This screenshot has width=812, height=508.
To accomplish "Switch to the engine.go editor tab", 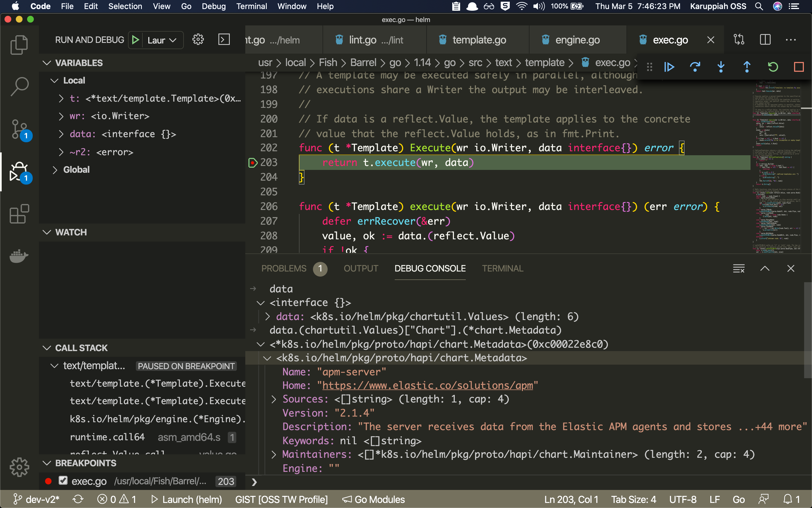I will (x=578, y=40).
